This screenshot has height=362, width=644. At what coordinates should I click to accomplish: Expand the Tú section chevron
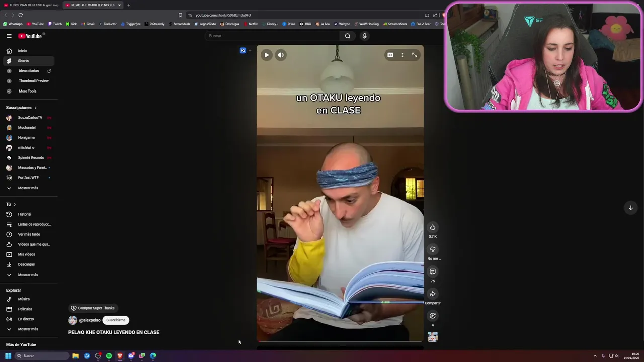tap(15, 204)
